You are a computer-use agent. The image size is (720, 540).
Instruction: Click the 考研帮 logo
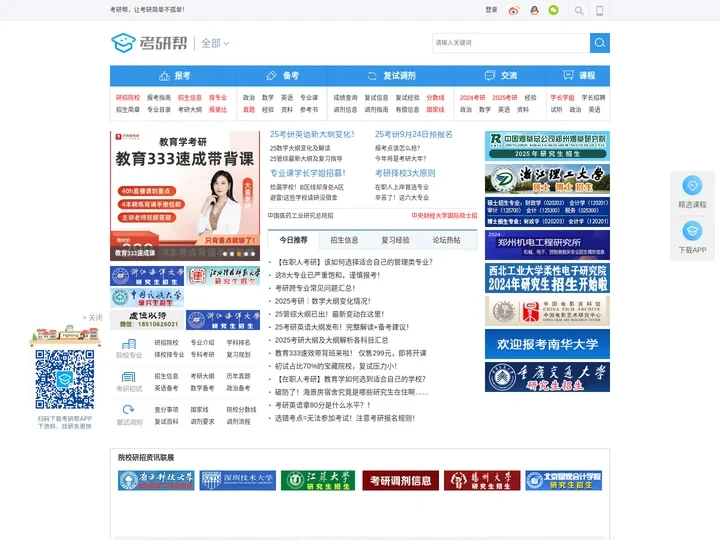point(149,43)
